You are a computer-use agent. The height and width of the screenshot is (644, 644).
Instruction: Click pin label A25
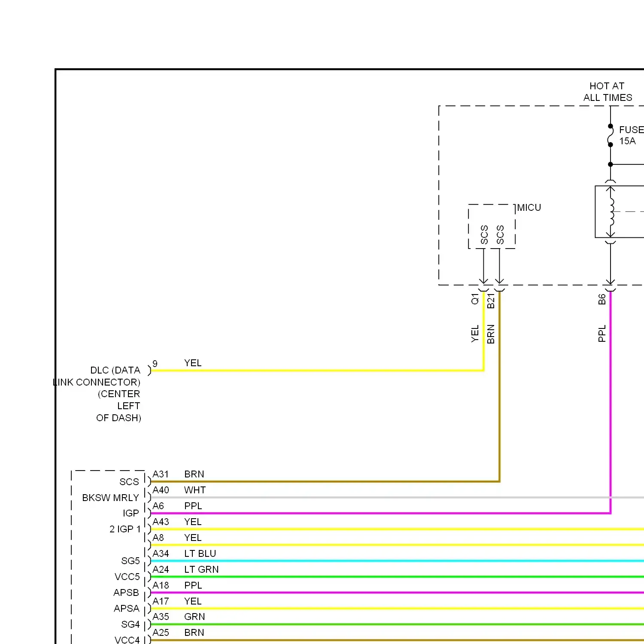[x=161, y=632]
